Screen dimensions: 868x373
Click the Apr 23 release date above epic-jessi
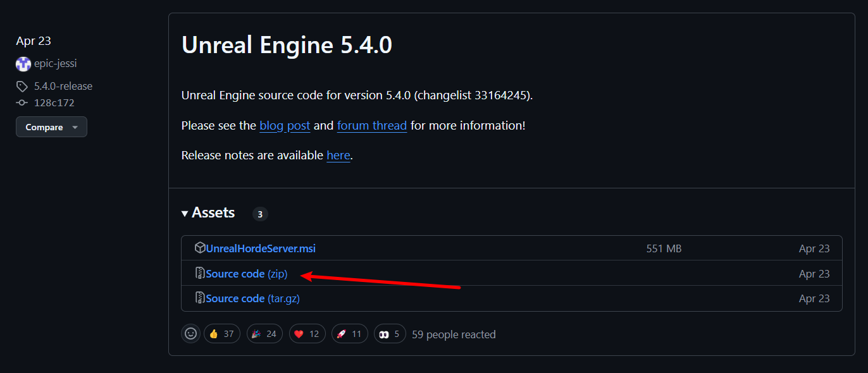pos(34,41)
